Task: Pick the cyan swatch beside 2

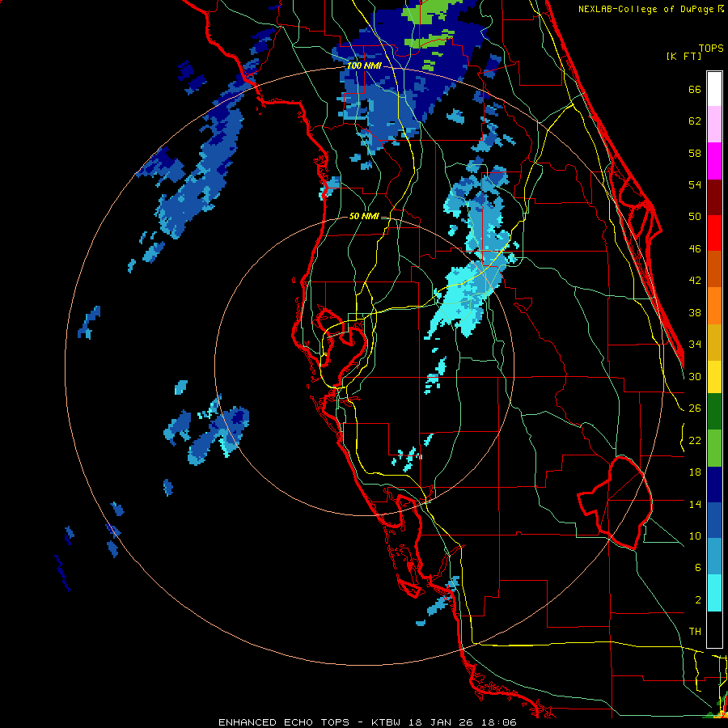Action: (714, 593)
